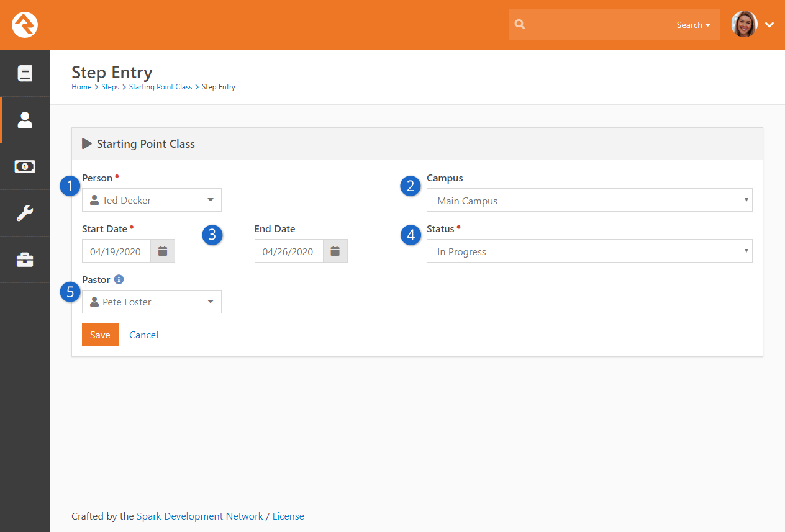Open the Intranet book icon in sidebar

coord(25,73)
